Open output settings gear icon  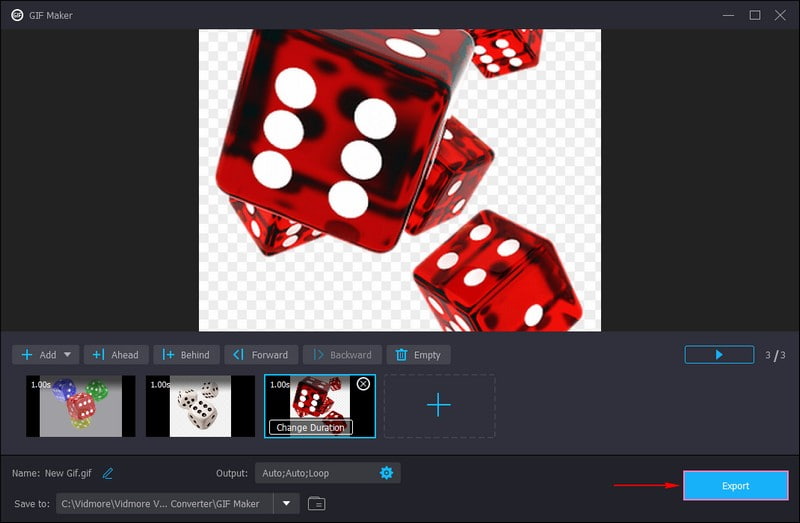pos(386,473)
